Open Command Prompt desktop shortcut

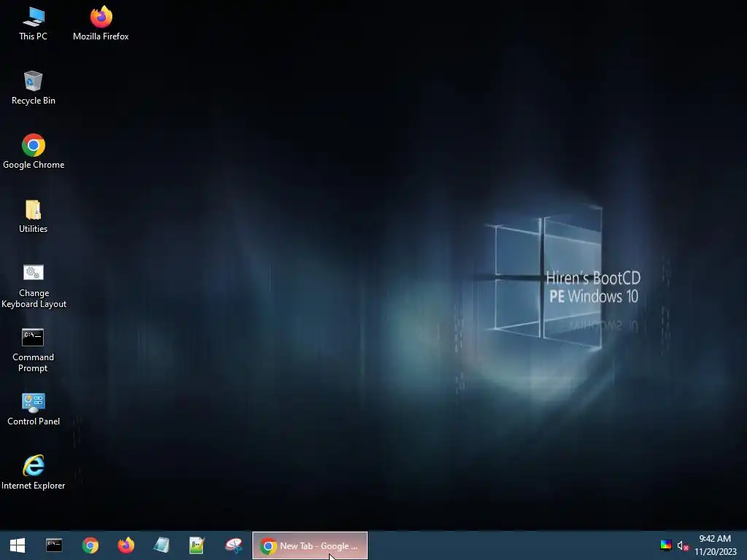coord(34,351)
